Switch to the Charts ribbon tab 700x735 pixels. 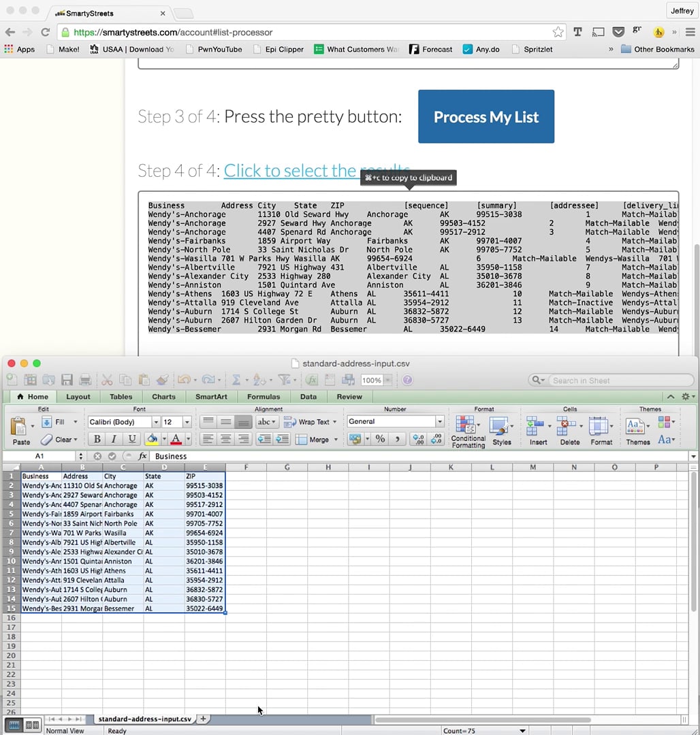pyautogui.click(x=163, y=397)
